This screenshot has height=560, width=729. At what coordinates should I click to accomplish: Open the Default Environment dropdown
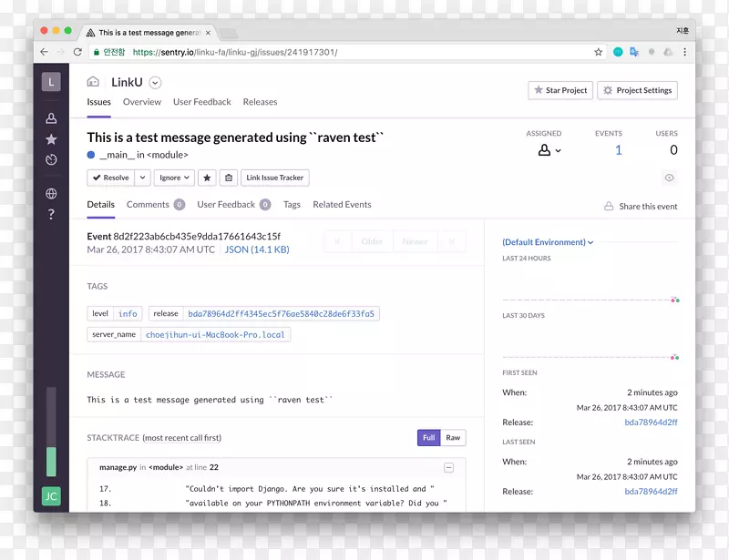click(x=548, y=242)
